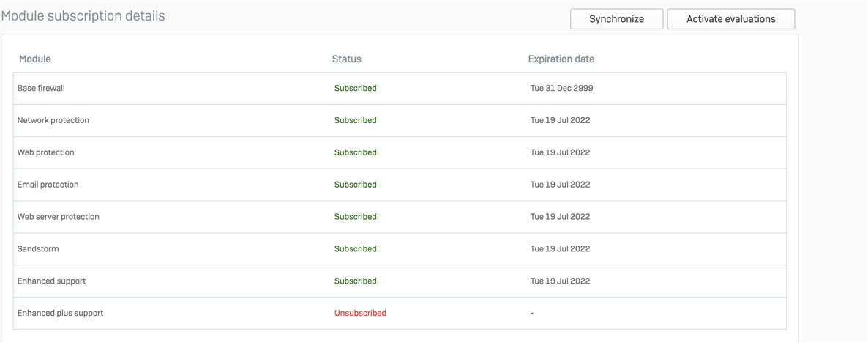This screenshot has width=868, height=343.
Task: Click the Tue 31 Dec 2999 expiration date
Action: pos(562,88)
